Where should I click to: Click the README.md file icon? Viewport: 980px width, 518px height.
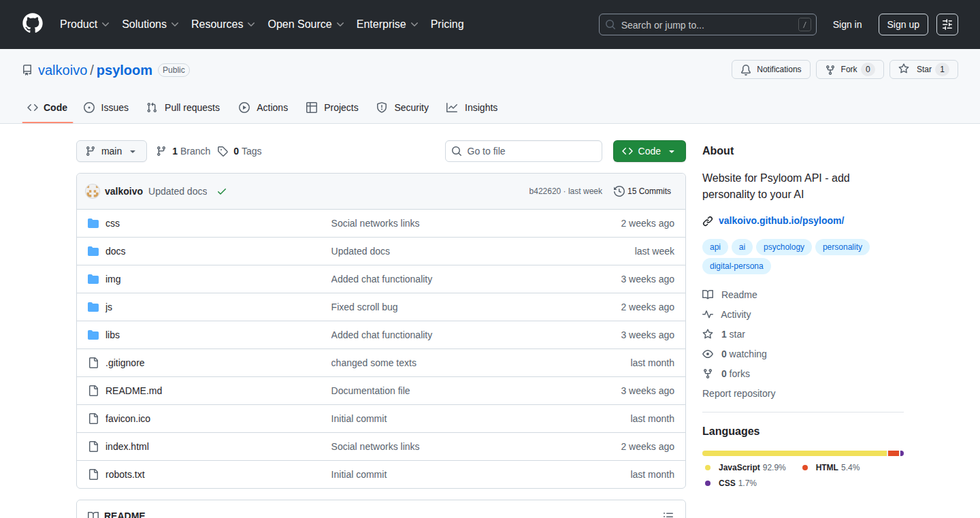(93, 391)
